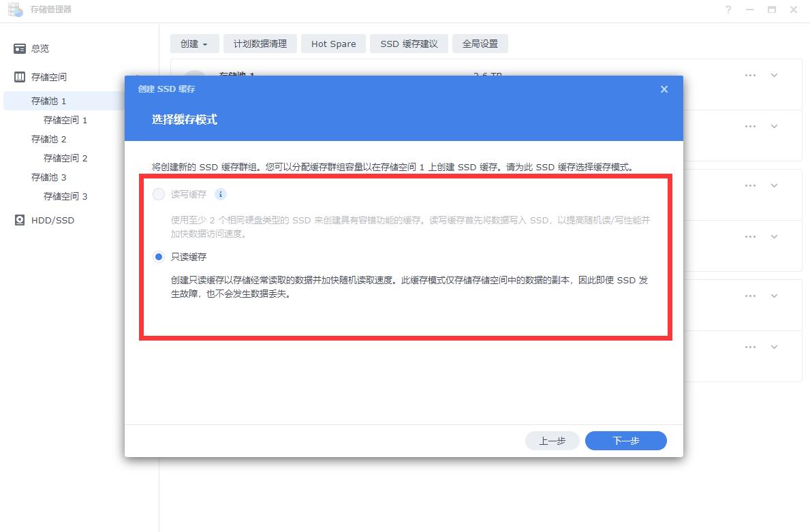The image size is (810, 532).
Task: Click the info icon next to 读写缓存
Action: 219,193
